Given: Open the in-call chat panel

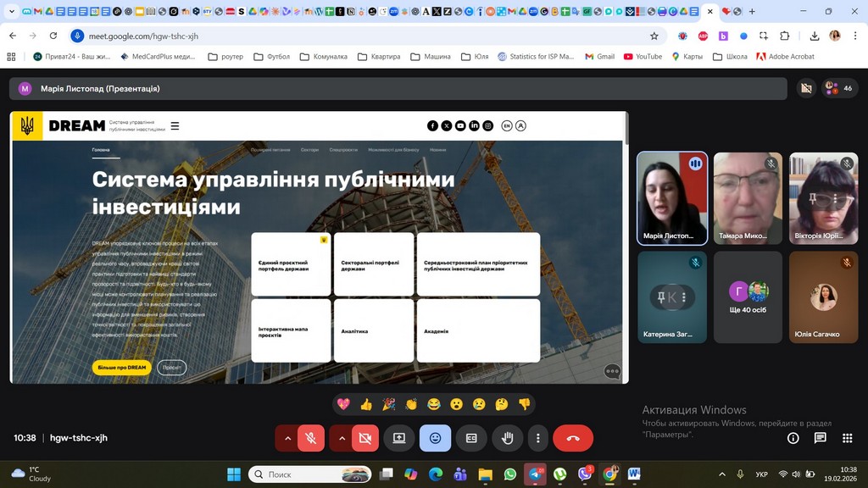Looking at the screenshot, I should (820, 438).
